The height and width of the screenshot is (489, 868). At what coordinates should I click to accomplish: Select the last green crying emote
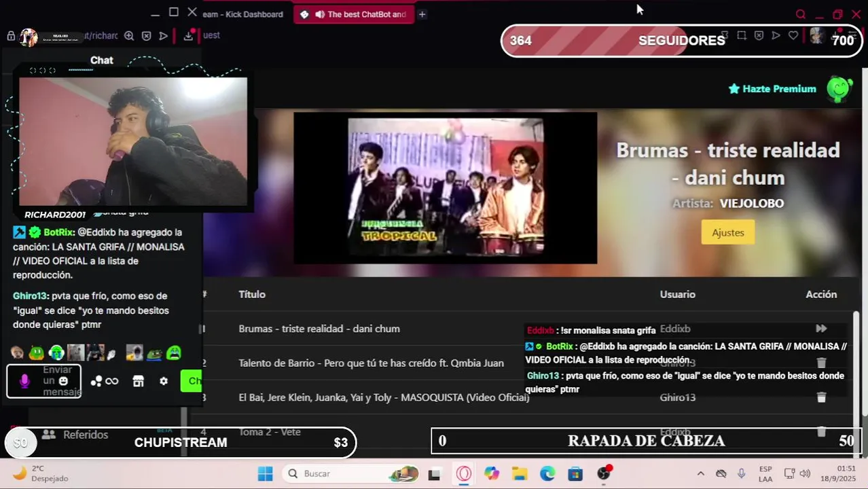(x=174, y=352)
